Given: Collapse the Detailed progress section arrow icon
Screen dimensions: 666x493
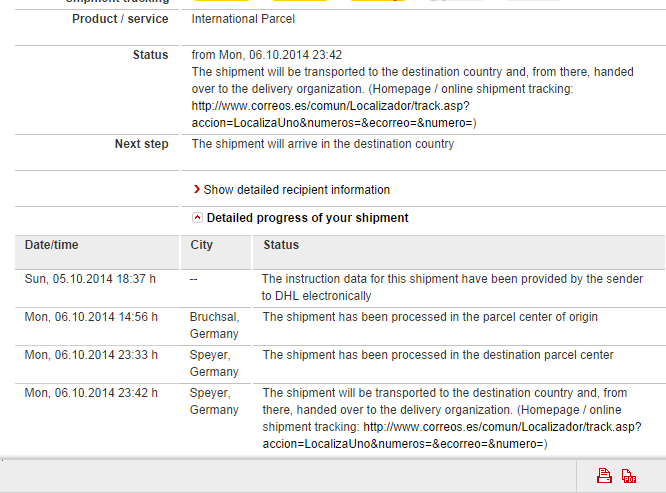Looking at the screenshot, I should [x=197, y=218].
